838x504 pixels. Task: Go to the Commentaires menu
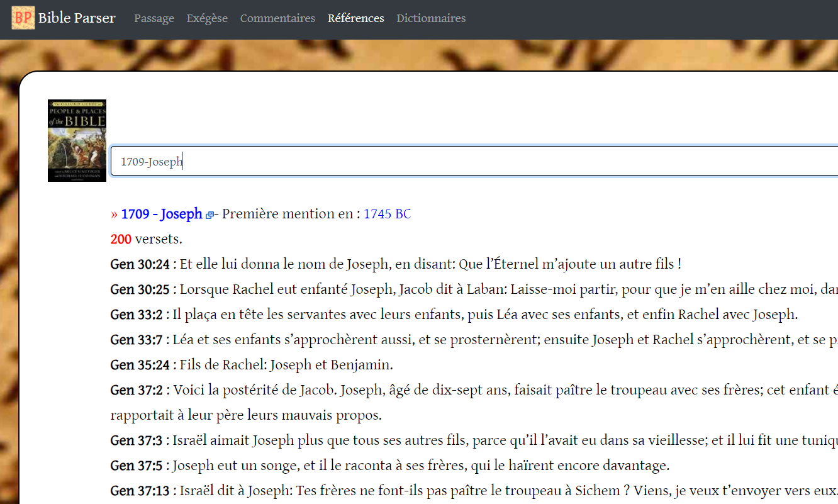pyautogui.click(x=277, y=18)
